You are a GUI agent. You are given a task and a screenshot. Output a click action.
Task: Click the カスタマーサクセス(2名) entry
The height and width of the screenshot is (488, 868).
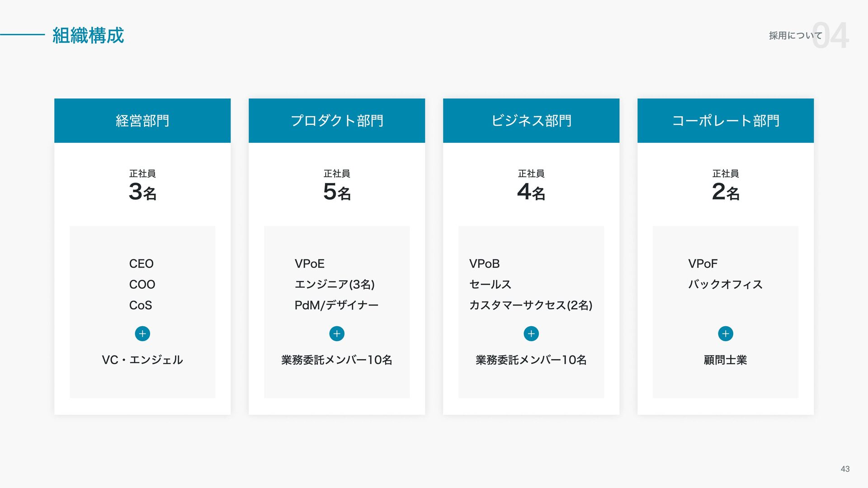click(x=531, y=305)
